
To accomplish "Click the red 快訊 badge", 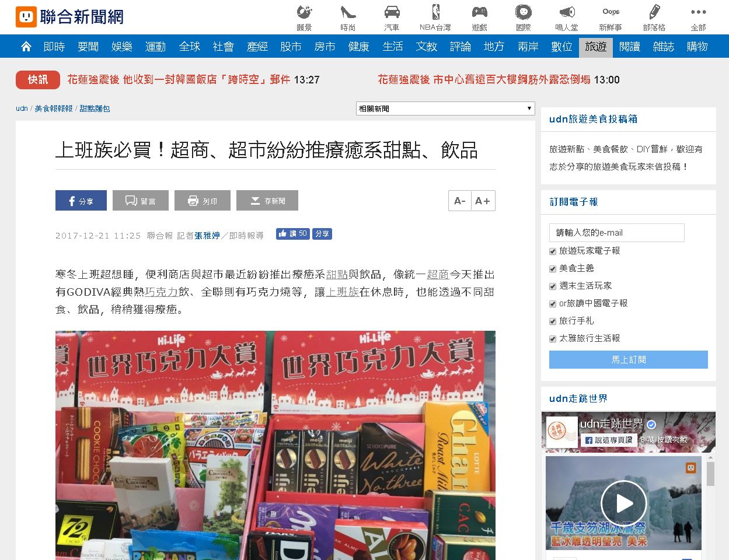I will (x=38, y=80).
